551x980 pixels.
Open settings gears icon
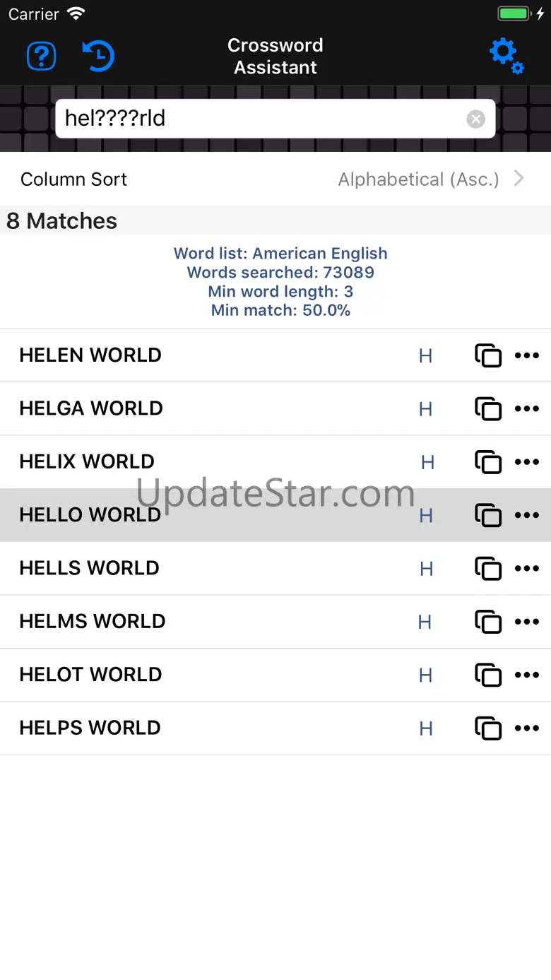[506, 56]
